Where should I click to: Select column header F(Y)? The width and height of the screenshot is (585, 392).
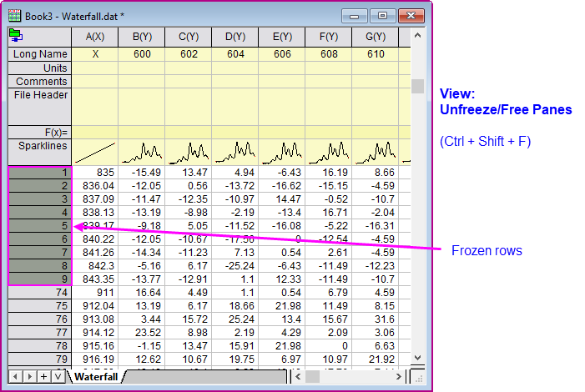(x=328, y=37)
